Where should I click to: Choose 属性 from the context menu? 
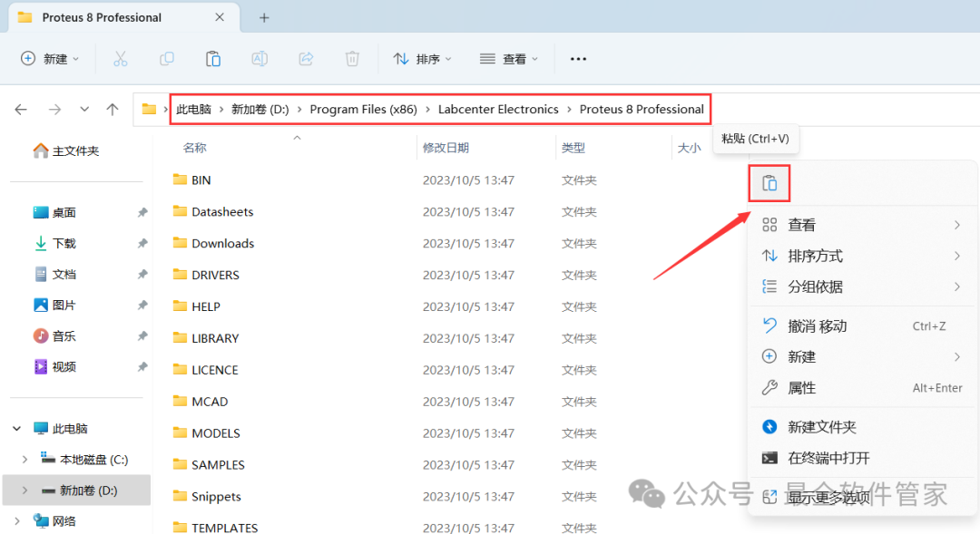[x=802, y=387]
